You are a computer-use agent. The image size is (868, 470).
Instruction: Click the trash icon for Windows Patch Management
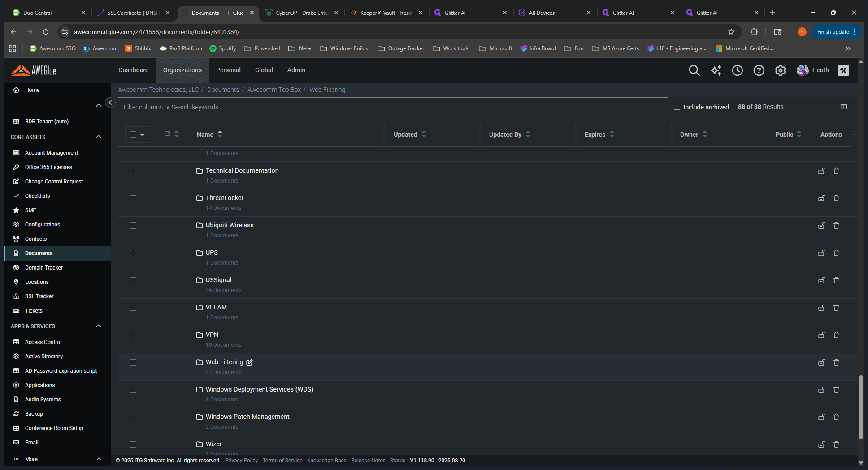pos(836,417)
